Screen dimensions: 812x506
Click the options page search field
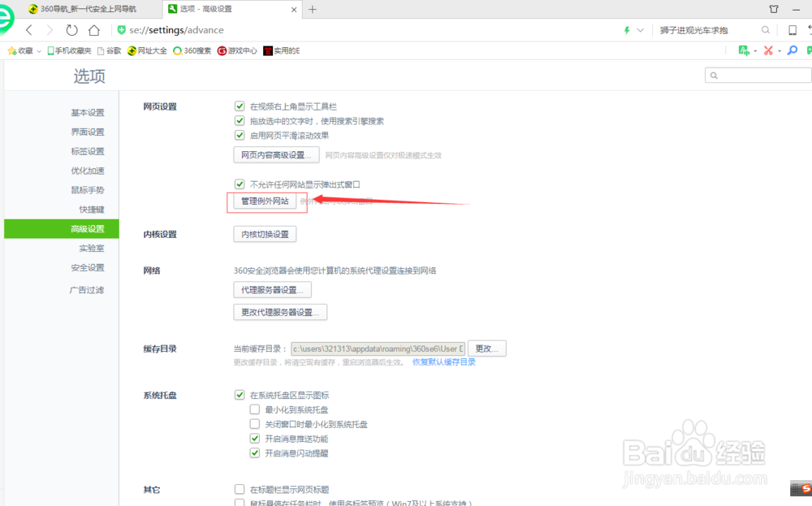[x=758, y=76]
